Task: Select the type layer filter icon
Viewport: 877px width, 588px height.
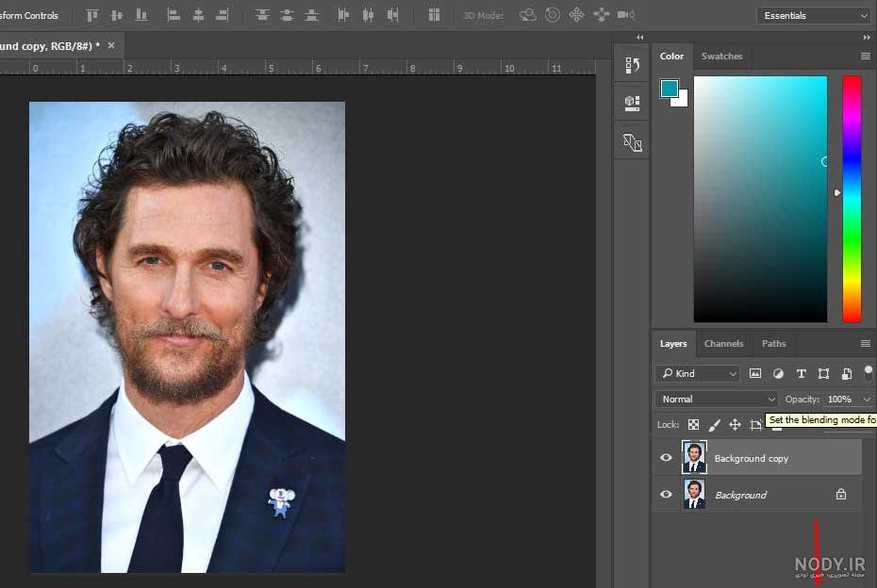Action: pos(801,373)
